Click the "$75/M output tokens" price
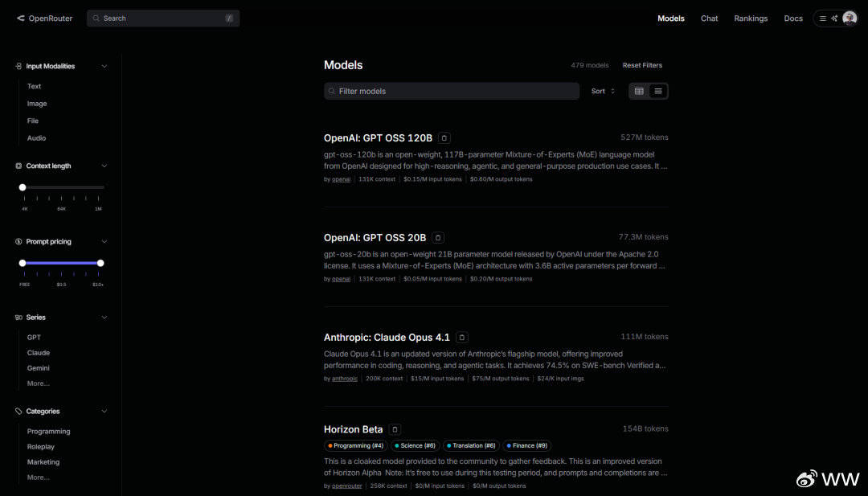The height and width of the screenshot is (496, 868). point(501,379)
